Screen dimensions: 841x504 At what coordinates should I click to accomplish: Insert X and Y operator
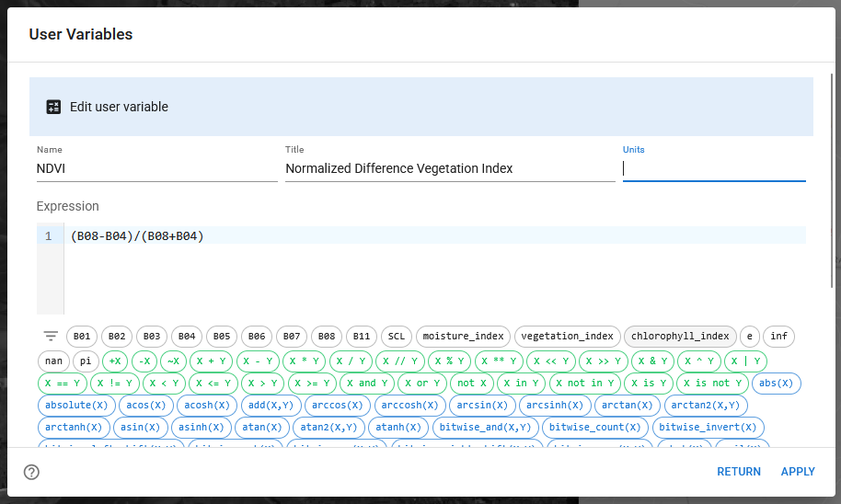tap(367, 383)
